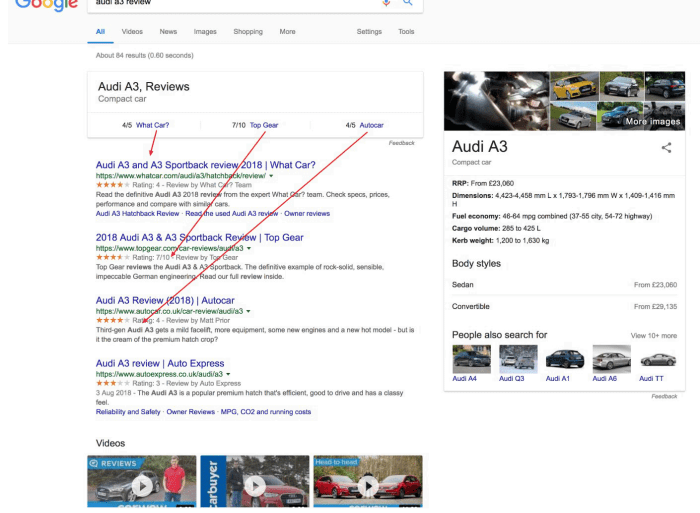Click the Google logo

click(x=46, y=5)
